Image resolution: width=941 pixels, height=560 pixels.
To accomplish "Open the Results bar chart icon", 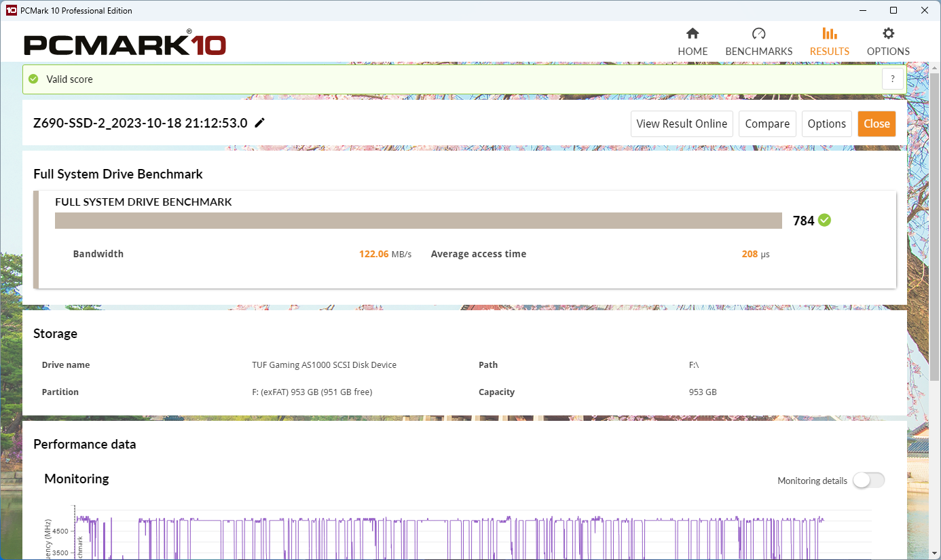I will click(x=829, y=33).
